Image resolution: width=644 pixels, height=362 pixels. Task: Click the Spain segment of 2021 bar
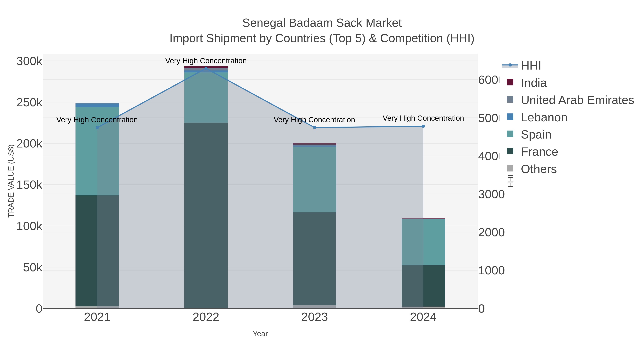pos(97,151)
